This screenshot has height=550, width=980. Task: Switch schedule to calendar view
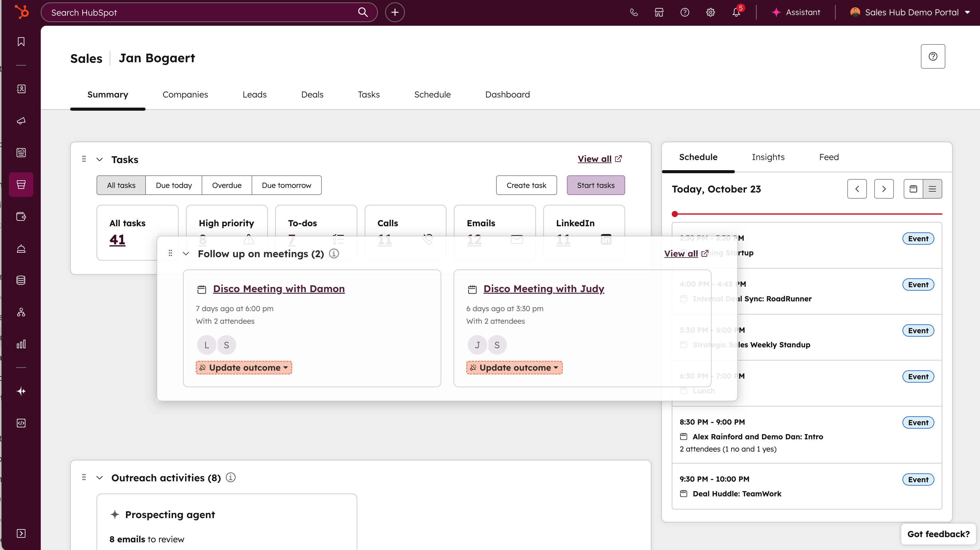coord(913,189)
